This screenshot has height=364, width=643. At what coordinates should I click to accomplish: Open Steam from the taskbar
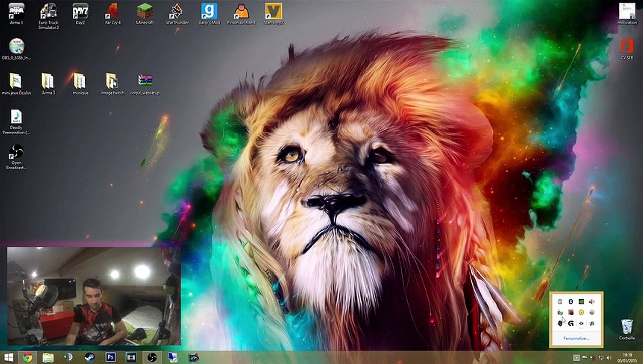tap(89, 358)
